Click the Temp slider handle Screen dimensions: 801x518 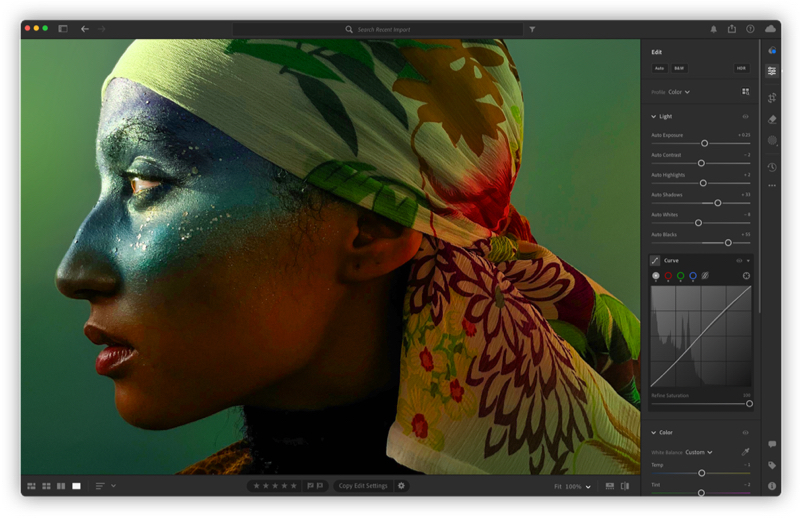point(701,473)
